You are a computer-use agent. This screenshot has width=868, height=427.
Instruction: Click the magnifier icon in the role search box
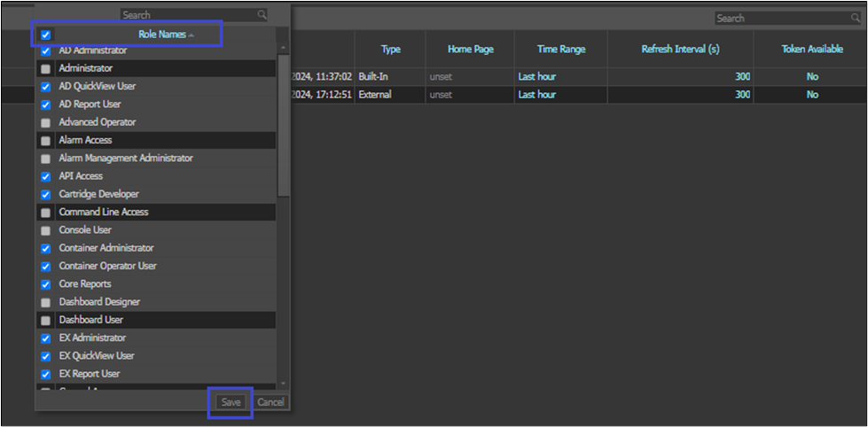262,15
